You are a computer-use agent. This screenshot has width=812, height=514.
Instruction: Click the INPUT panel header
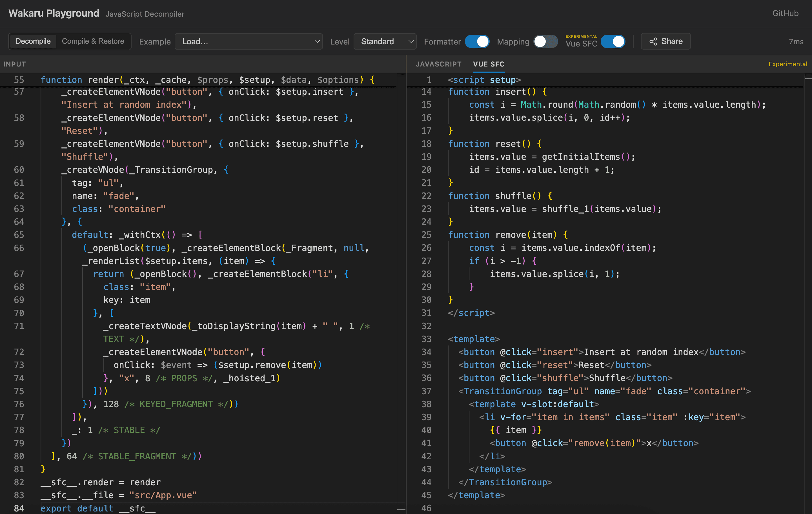point(14,64)
